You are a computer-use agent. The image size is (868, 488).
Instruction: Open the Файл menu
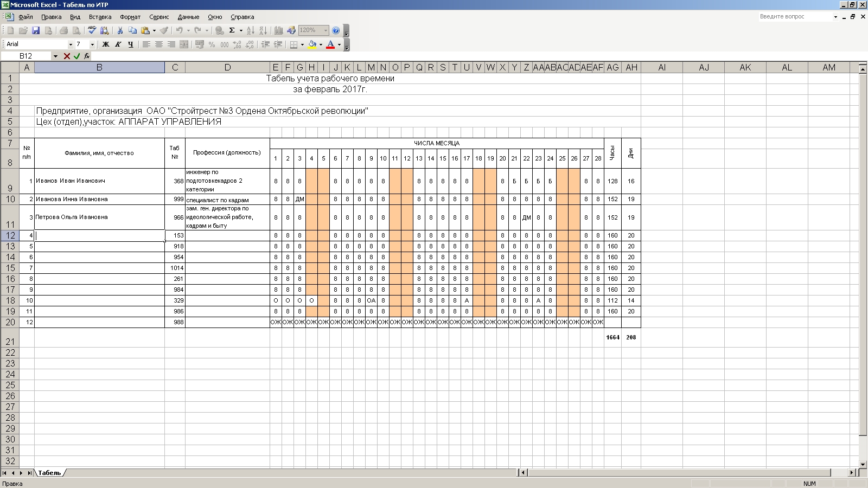click(x=25, y=17)
